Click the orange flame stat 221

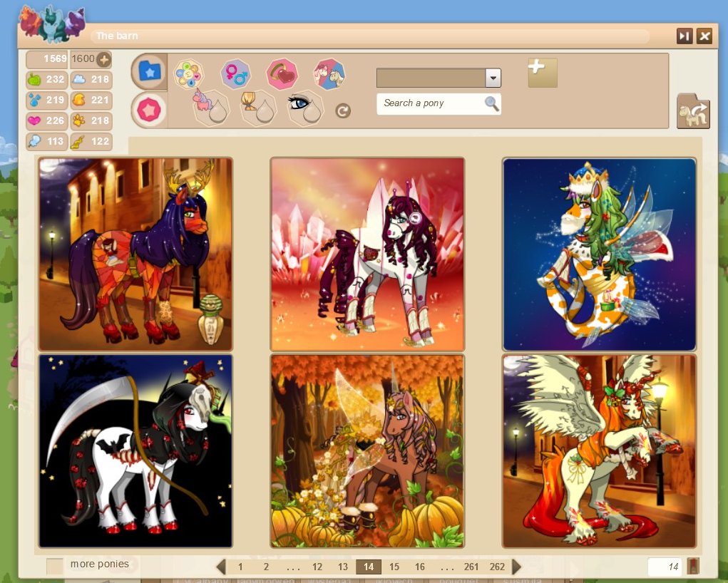point(91,100)
